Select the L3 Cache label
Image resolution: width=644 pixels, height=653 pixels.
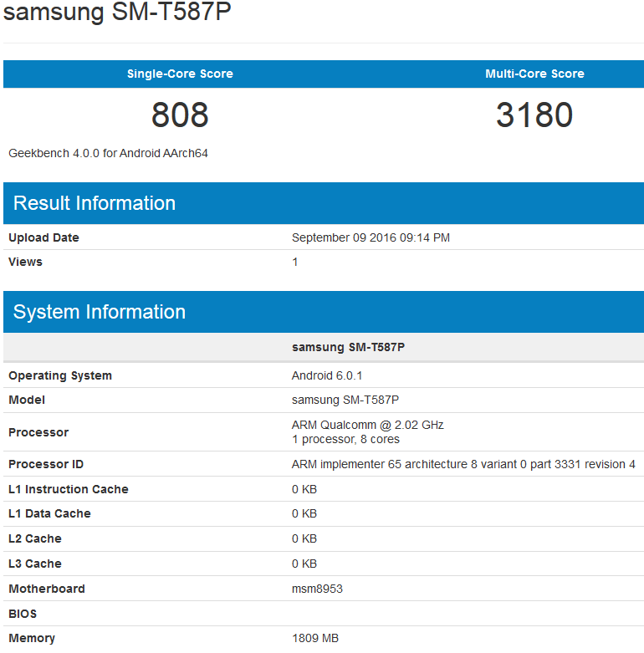tap(35, 564)
